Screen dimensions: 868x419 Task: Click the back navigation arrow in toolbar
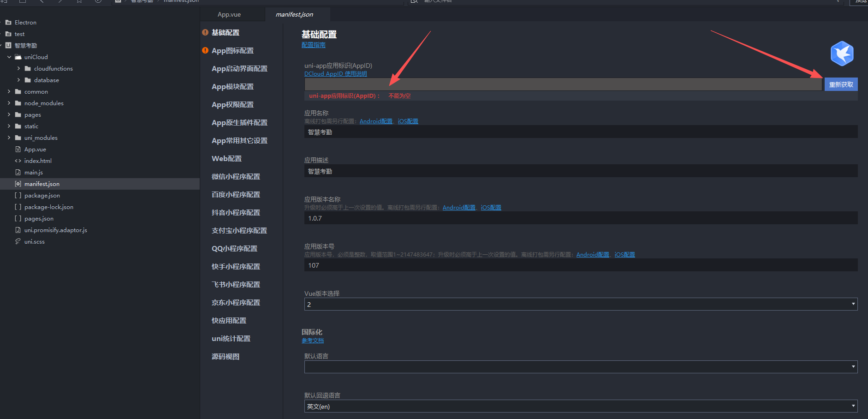[42, 2]
